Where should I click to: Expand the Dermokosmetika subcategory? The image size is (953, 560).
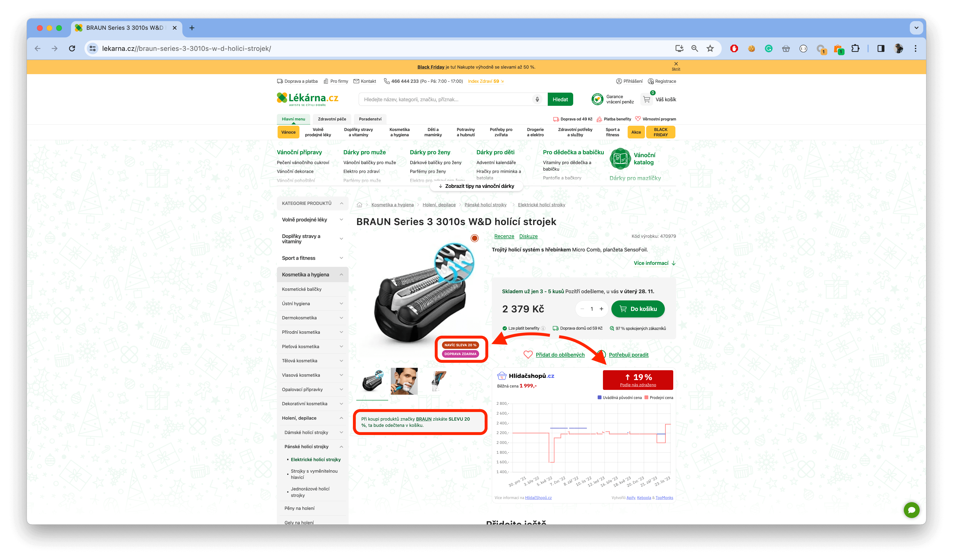click(341, 318)
